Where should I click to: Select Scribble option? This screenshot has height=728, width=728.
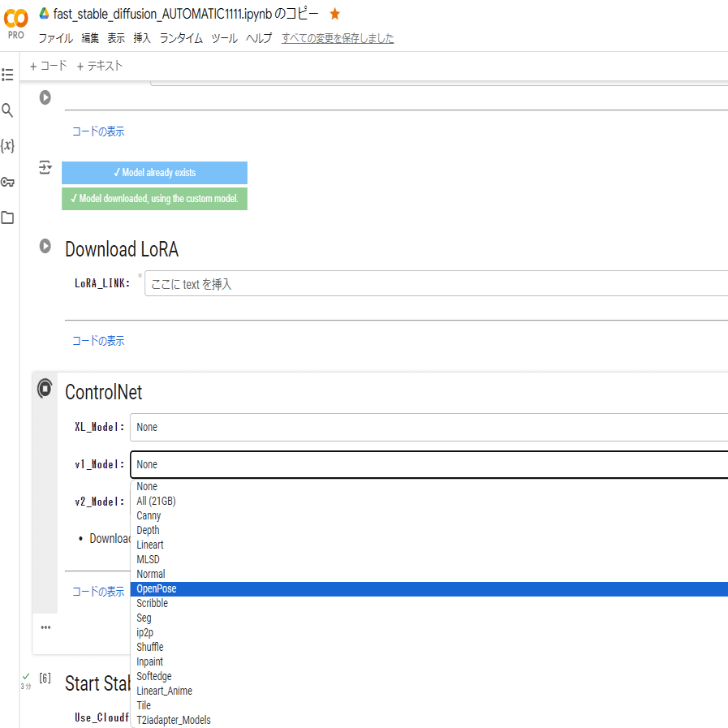pos(429,603)
